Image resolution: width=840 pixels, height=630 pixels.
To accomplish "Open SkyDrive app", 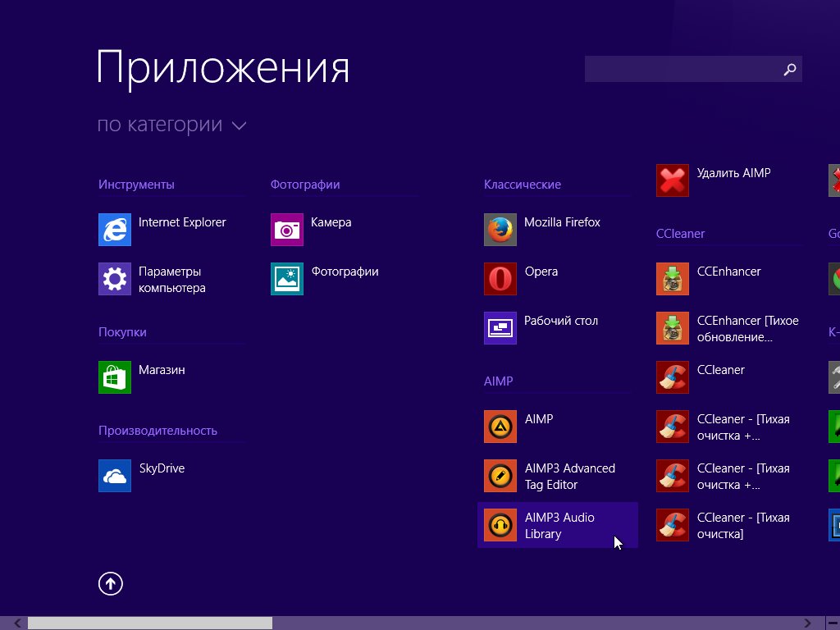I will point(115,476).
